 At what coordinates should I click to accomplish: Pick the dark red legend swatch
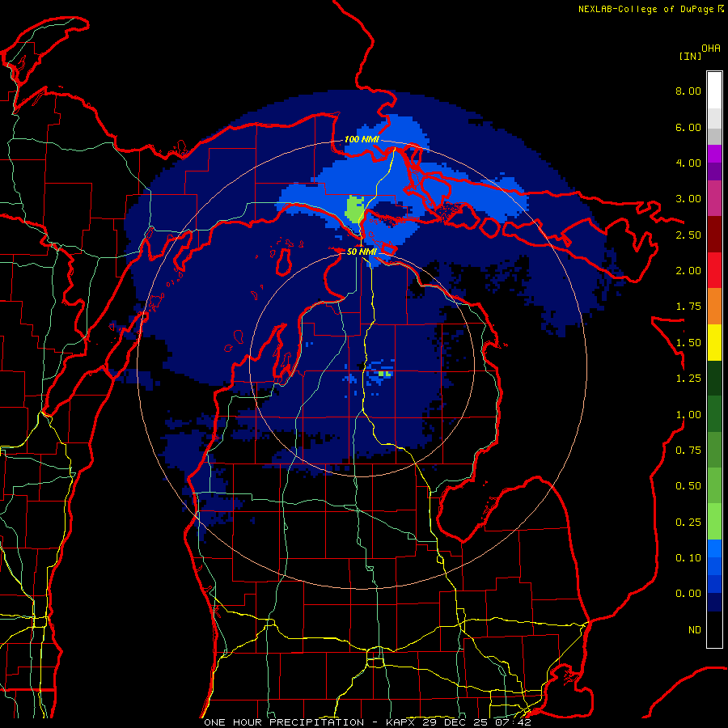714,235
